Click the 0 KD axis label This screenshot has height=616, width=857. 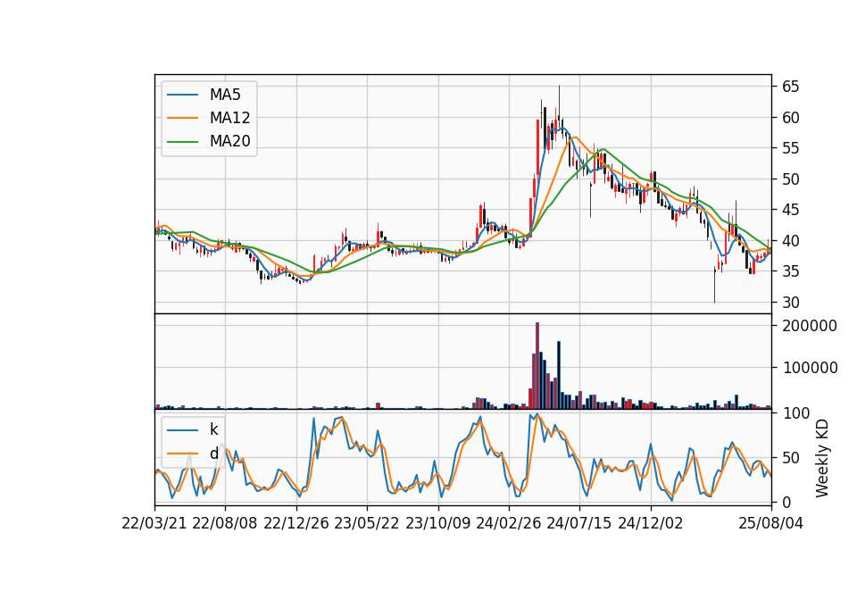[786, 502]
